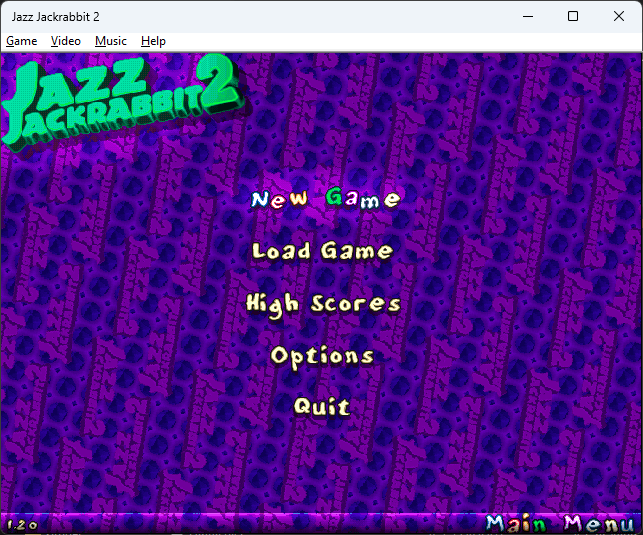
Task: Click the Jazz Jackrabbit 2 logo
Action: pyautogui.click(x=122, y=102)
